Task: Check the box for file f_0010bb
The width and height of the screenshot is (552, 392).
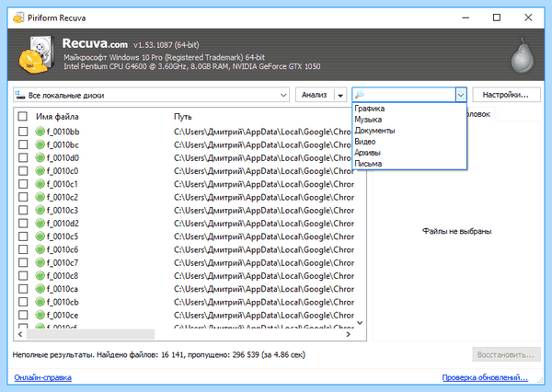Action: click(23, 132)
